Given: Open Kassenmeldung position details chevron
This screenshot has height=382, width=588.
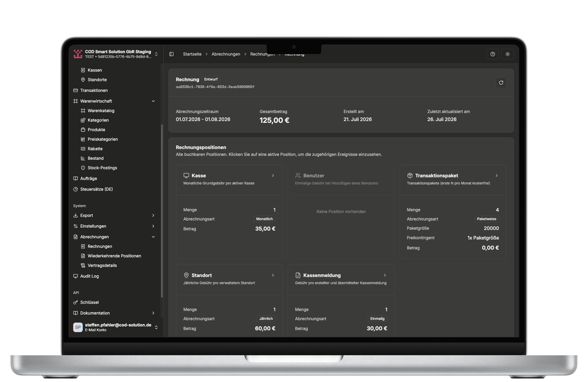Looking at the screenshot, I should [385, 275].
